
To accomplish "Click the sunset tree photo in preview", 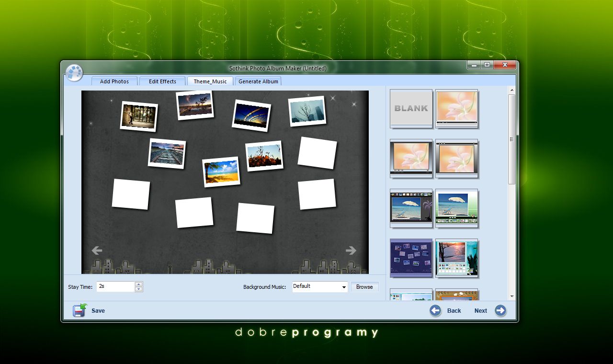I will (x=194, y=105).
